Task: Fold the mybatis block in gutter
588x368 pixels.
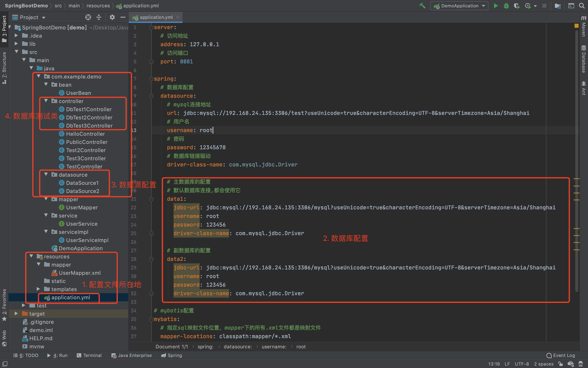Action: (151, 319)
